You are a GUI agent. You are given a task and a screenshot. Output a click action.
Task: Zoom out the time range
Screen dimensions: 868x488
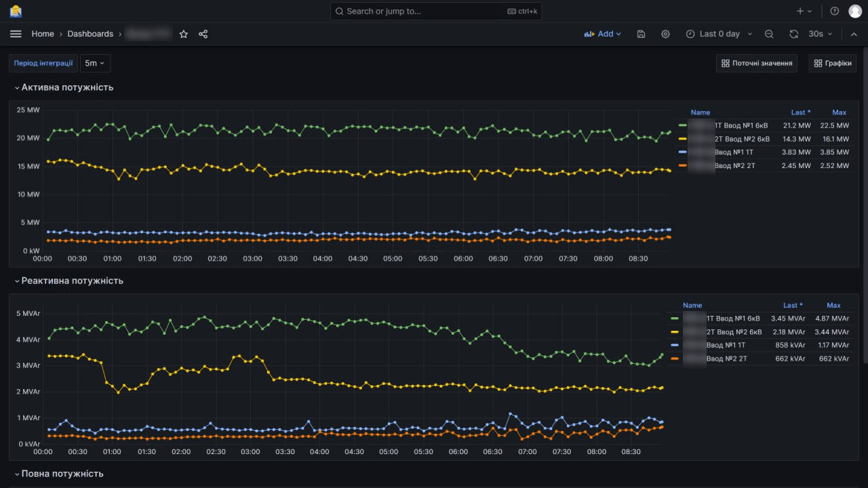pos(769,34)
